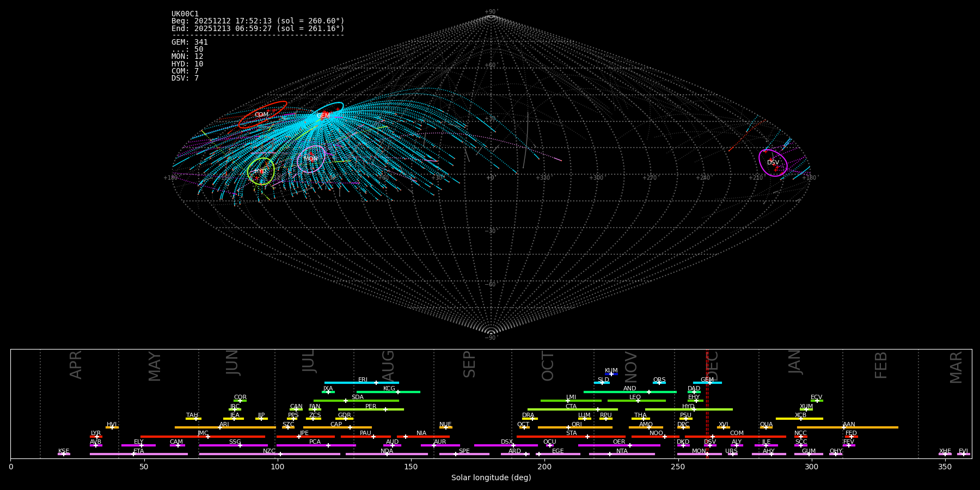Image resolution: width=980 pixels, height=490 pixels.
Task: Click the red dashed current-date line in timeline
Action: click(x=707, y=403)
